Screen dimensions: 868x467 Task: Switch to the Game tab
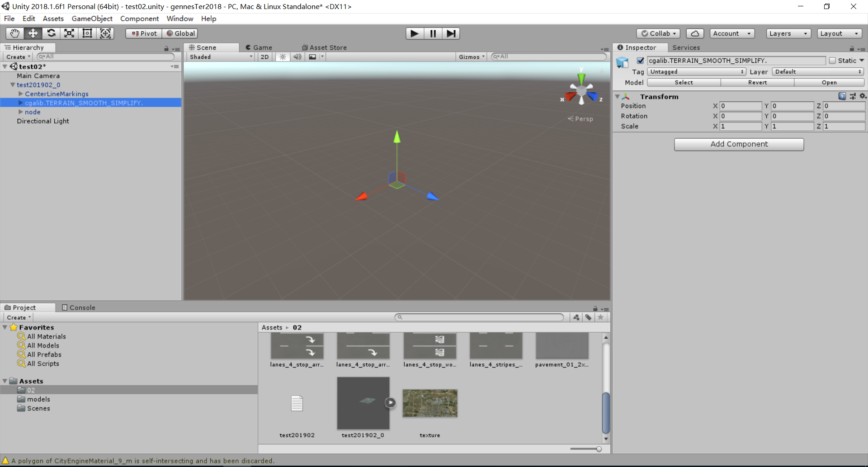(259, 47)
